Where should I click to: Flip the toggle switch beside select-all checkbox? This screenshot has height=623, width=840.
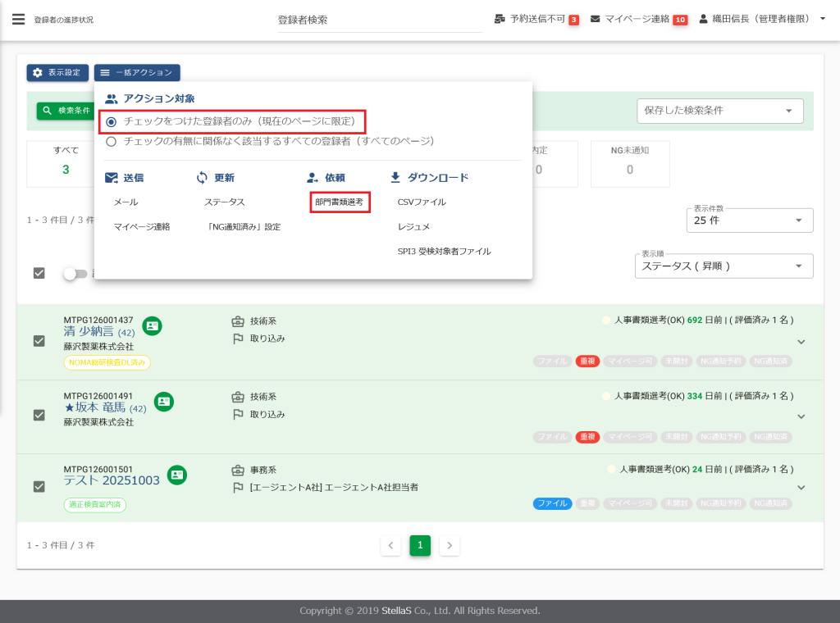pyautogui.click(x=75, y=274)
